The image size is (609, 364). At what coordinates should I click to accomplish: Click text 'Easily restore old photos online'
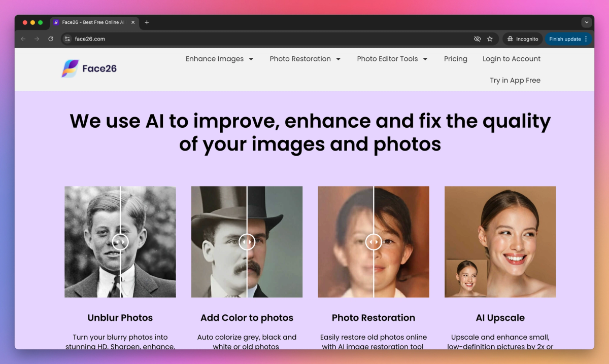[x=374, y=337]
